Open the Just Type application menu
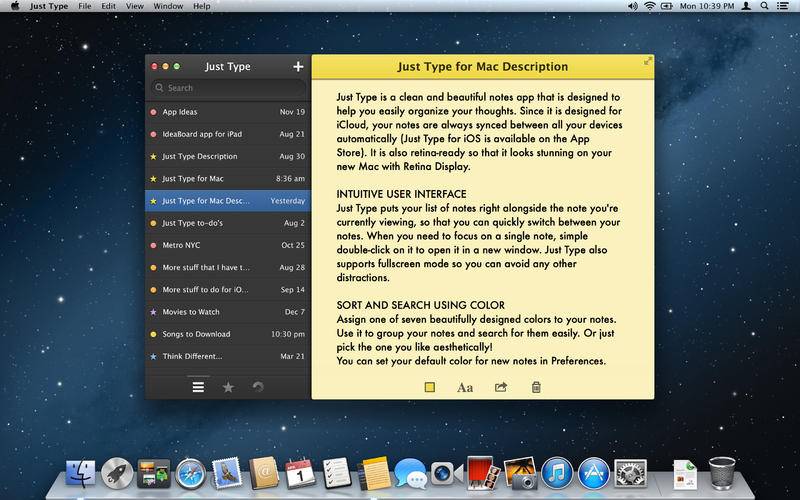Screen dimensions: 800x500 coord(49,6)
